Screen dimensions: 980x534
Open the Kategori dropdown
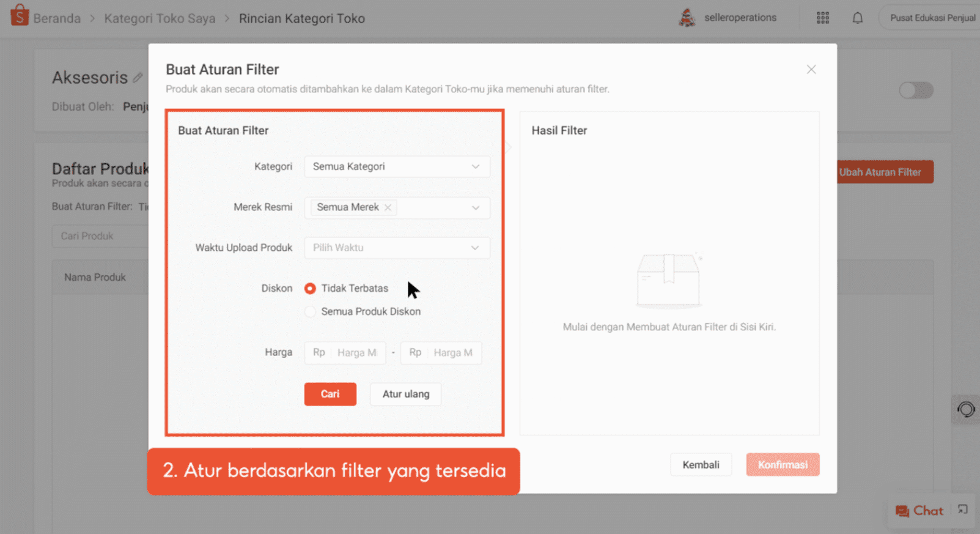397,166
